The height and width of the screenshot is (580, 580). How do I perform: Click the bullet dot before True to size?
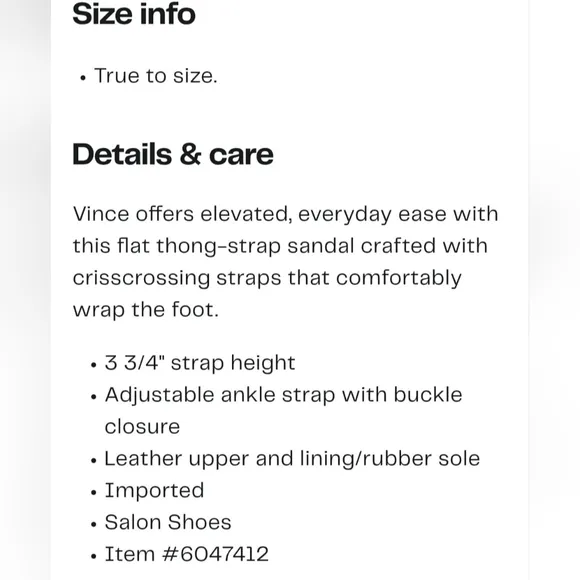pyautogui.click(x=83, y=78)
